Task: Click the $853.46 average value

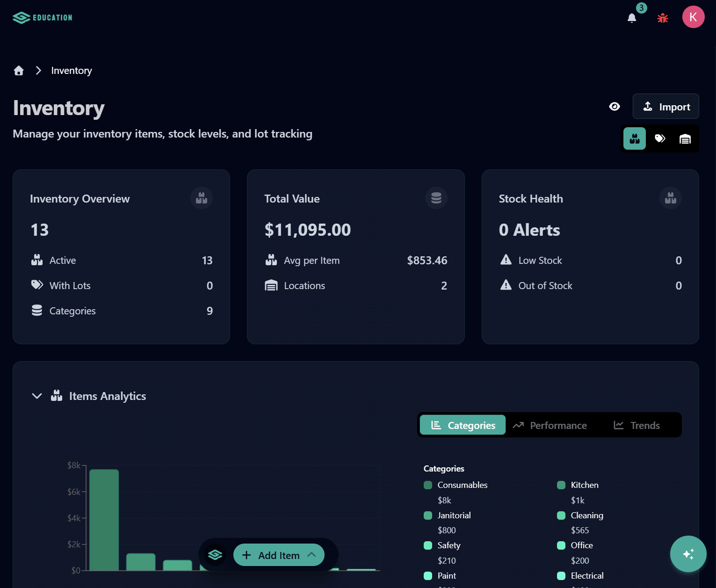Action: click(427, 261)
